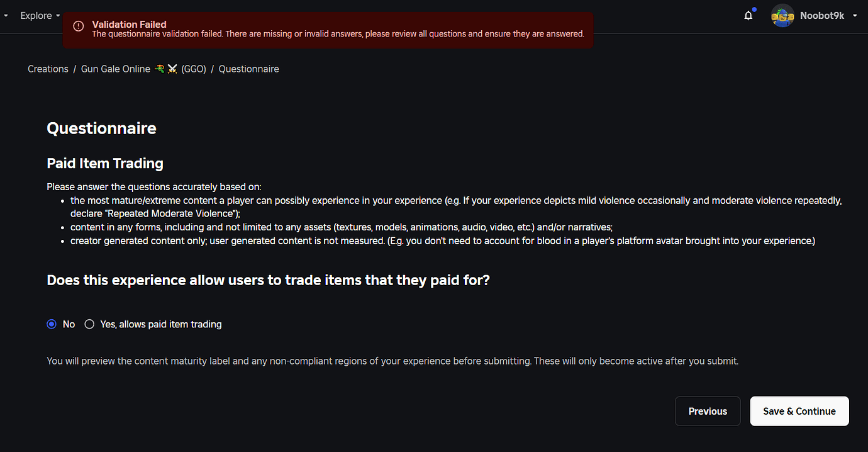Click the blue notification badge on the bell
The height and width of the screenshot is (452, 868).
coord(753,9)
